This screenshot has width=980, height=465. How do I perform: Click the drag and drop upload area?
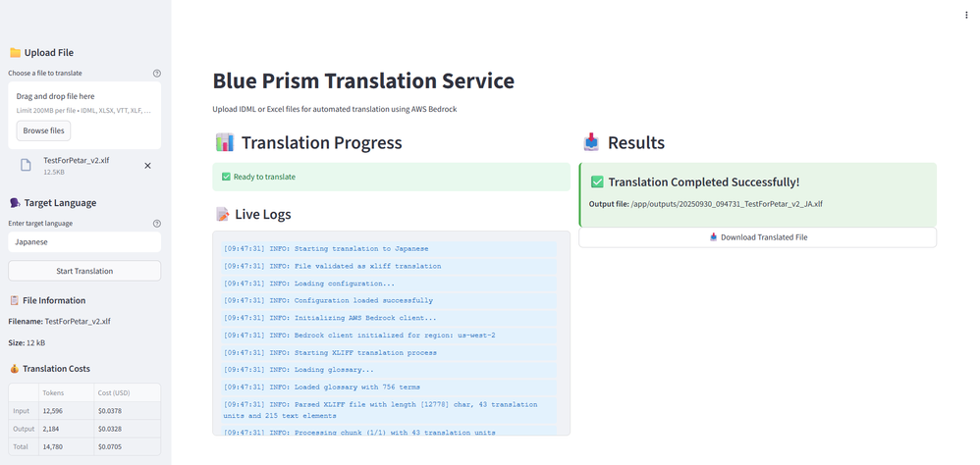click(84, 103)
